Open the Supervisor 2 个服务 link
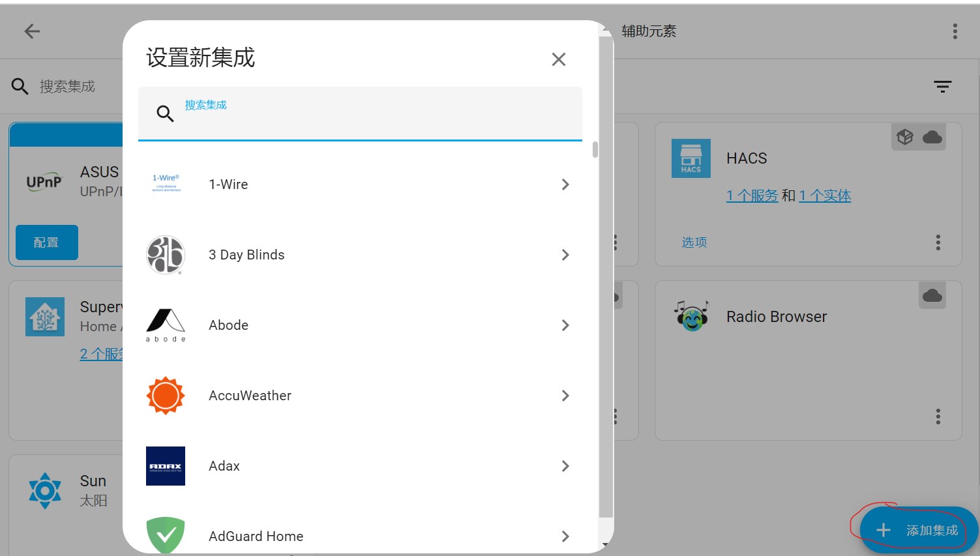Image resolution: width=980 pixels, height=556 pixels. pyautogui.click(x=101, y=354)
